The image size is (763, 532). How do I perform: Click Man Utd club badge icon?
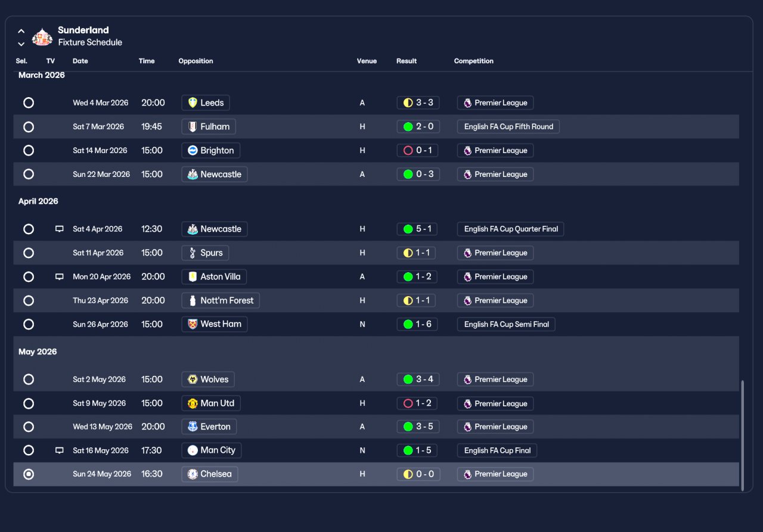pyautogui.click(x=193, y=403)
